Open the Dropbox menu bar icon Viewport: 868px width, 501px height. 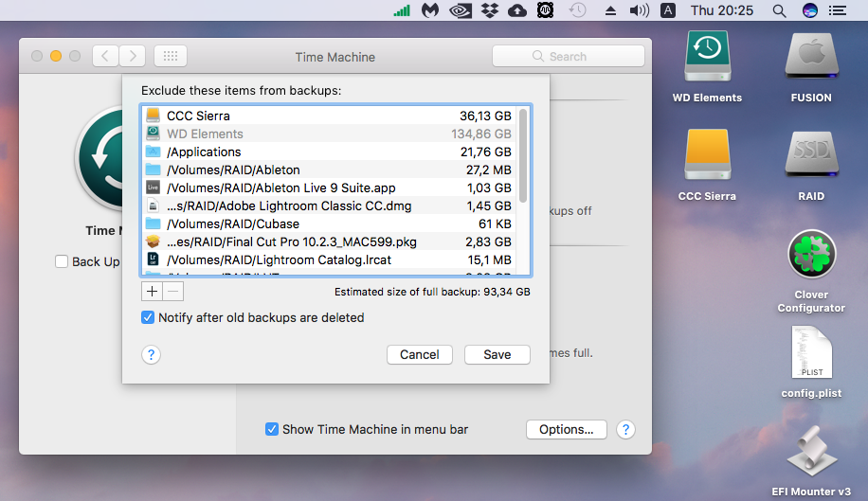[x=489, y=10]
